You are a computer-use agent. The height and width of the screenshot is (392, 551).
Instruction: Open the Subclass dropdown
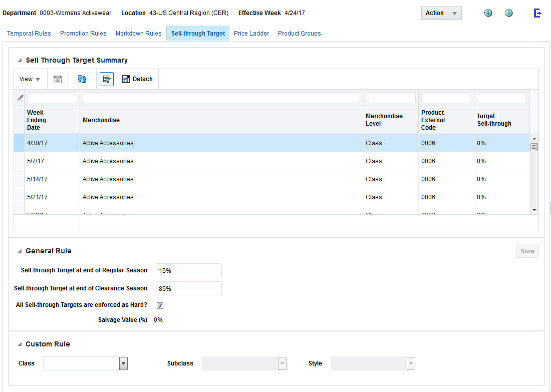282,363
